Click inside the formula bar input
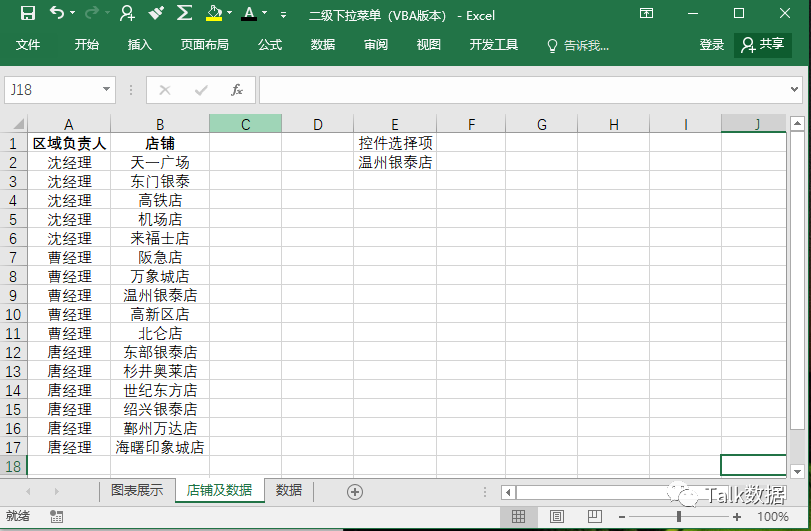Screen dimensions: 811x531 [523, 90]
